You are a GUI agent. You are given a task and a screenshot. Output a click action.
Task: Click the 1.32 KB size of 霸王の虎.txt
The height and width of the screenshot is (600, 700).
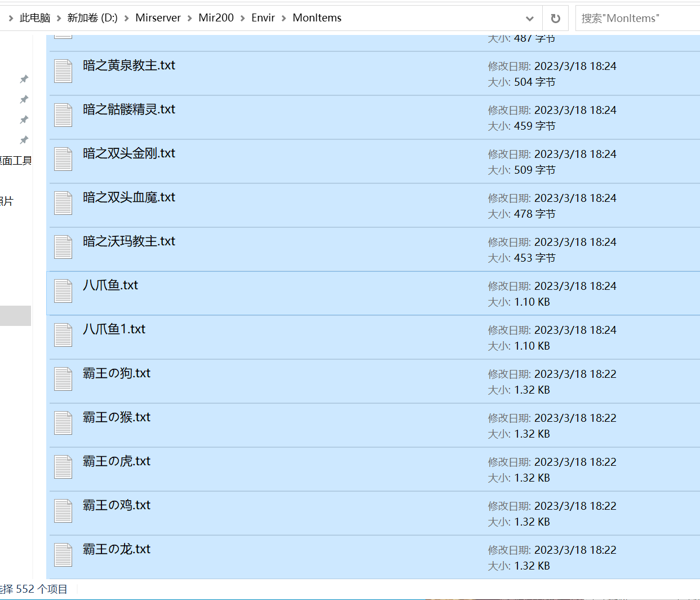click(x=532, y=478)
